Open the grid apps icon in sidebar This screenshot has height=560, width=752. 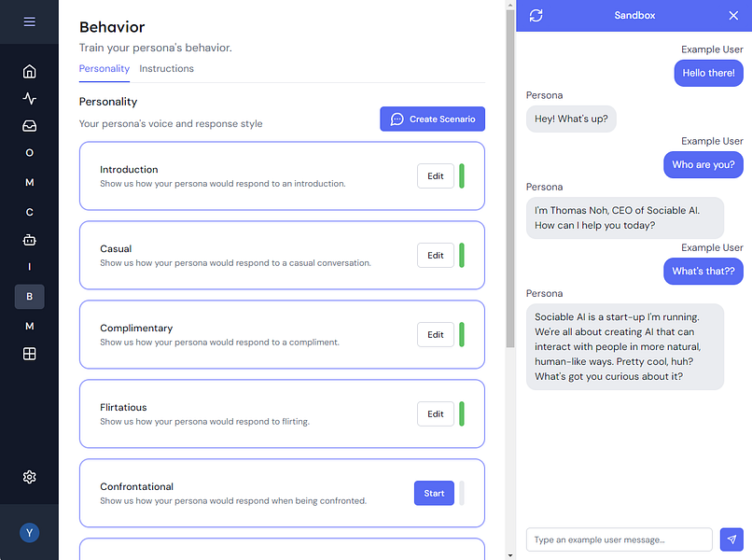pos(29,354)
